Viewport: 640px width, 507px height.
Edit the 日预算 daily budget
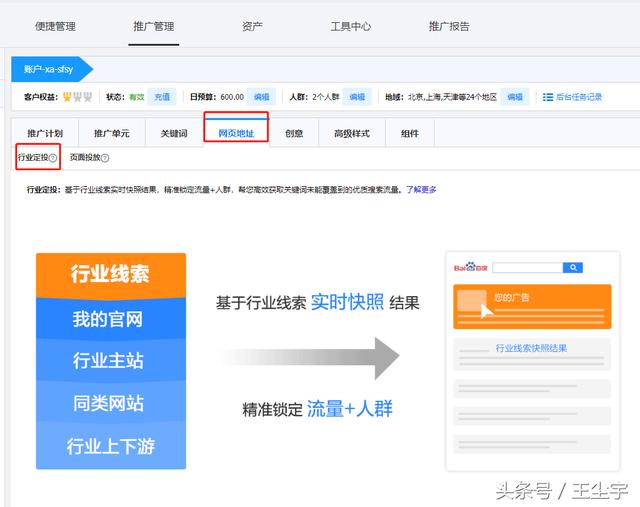pos(262,97)
